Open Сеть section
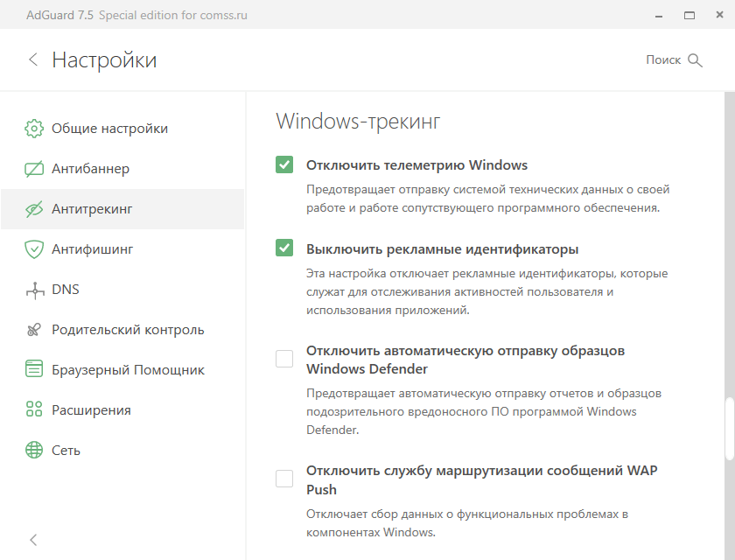This screenshot has width=735, height=560. coord(122,451)
